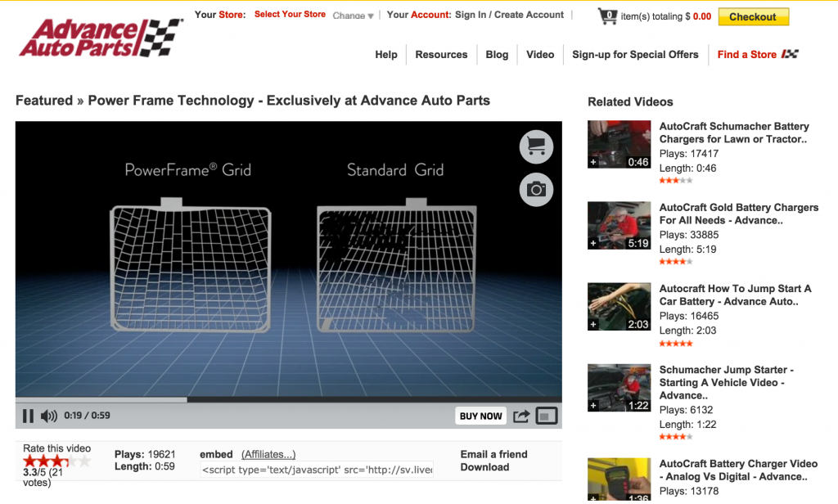Open the shopping cart icon in header
This screenshot has width=838, height=504.
(608, 16)
